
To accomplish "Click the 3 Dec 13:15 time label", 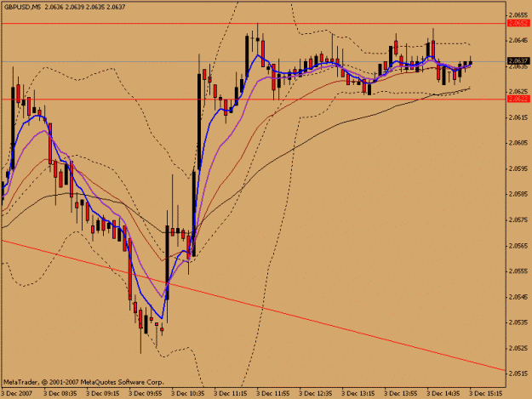I will tap(358, 393).
